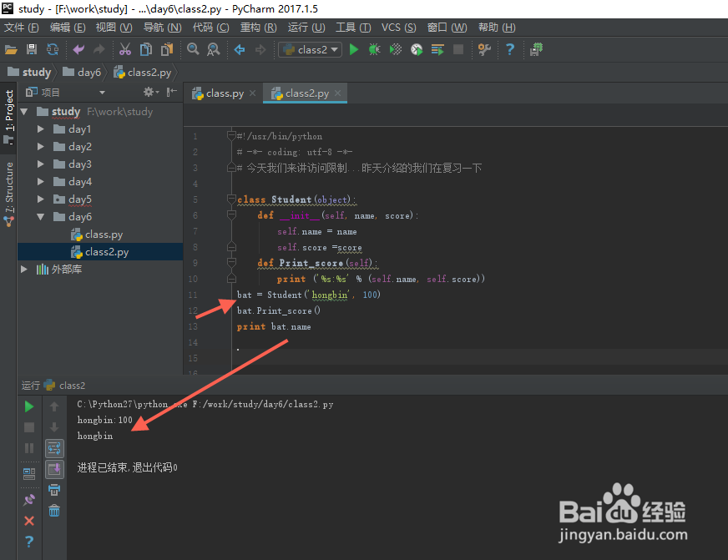Open project panel gear settings
The height and width of the screenshot is (560, 728).
[x=149, y=92]
